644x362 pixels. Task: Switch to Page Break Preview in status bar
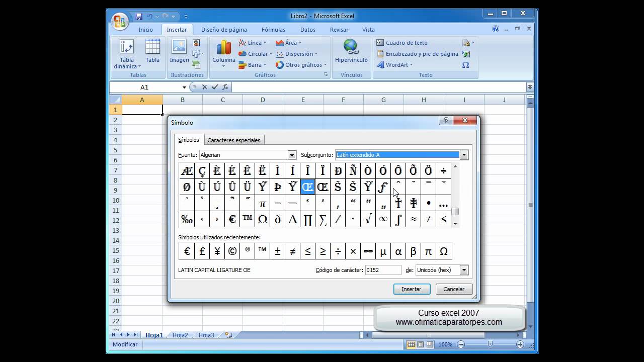click(429, 344)
